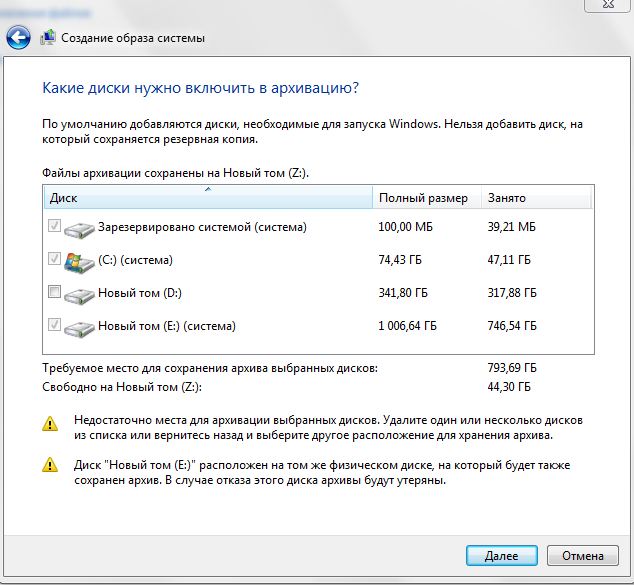Click the title text Создание образа системы
This screenshot has width=634, height=585.
pos(133,38)
